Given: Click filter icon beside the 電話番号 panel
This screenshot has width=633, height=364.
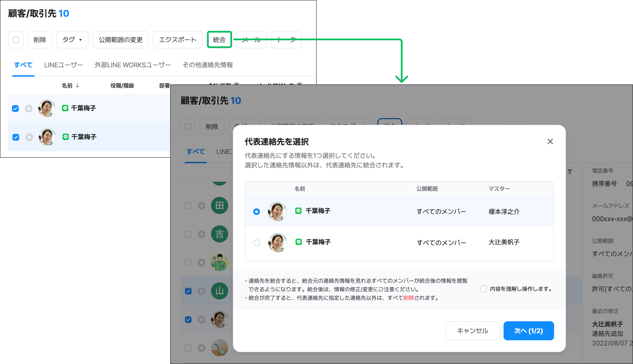Looking at the screenshot, I should (x=570, y=172).
